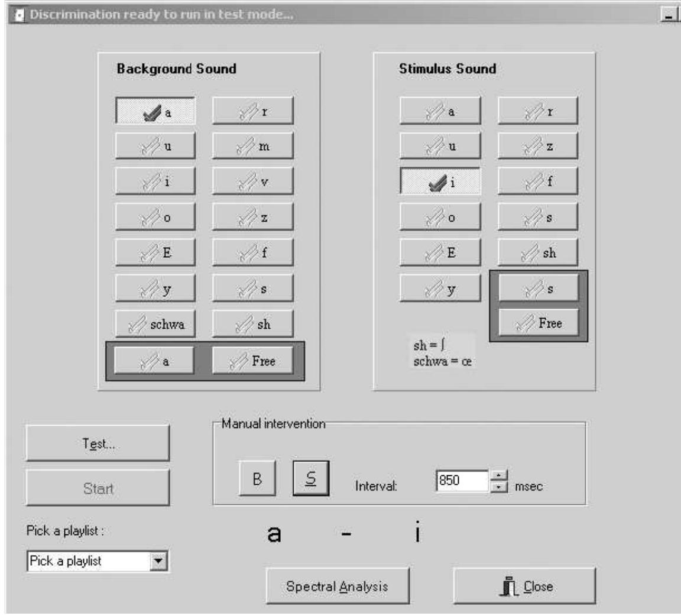Select 'z' as Stimulus Sound
Screen dimensions: 681x616
[538, 145]
